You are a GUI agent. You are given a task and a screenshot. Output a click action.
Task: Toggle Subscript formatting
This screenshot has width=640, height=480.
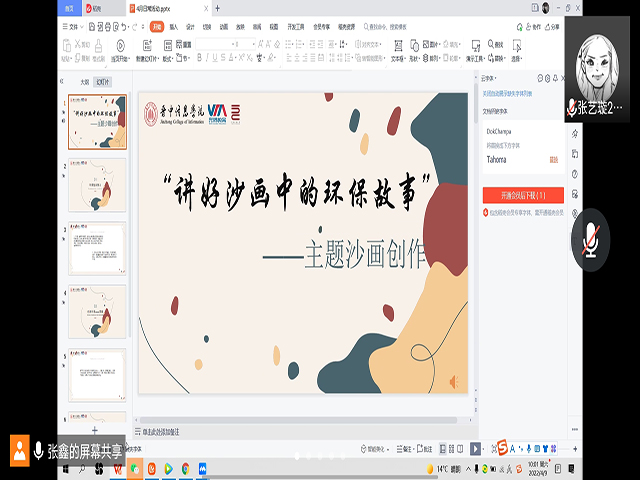(249, 58)
